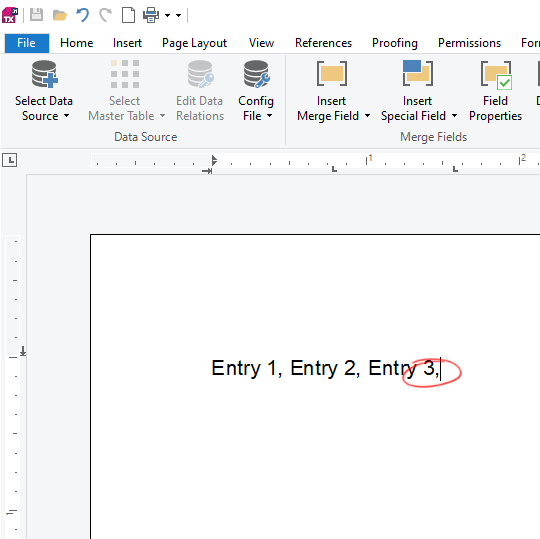The height and width of the screenshot is (539, 540).
Task: Switch to the References ribbon tab
Action: click(x=323, y=43)
